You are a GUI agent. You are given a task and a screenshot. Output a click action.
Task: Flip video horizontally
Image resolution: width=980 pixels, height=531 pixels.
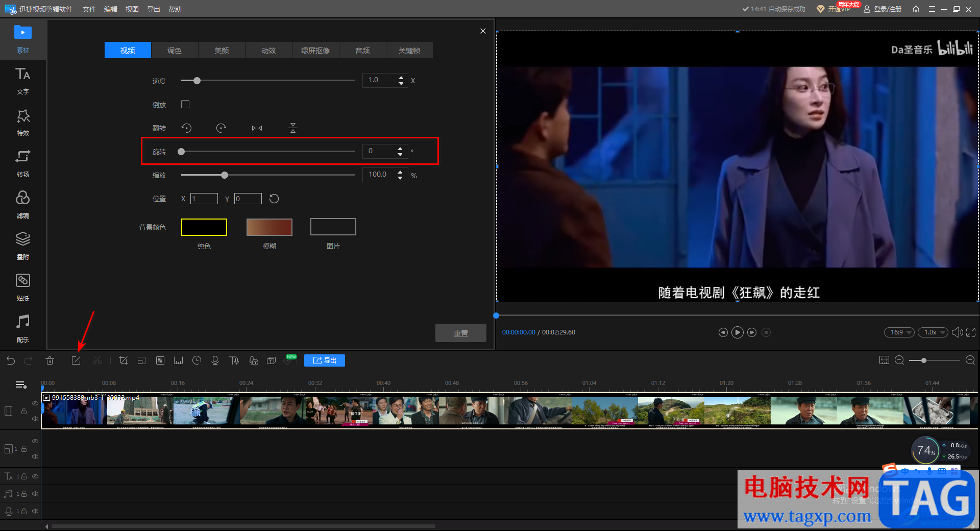pyautogui.click(x=257, y=128)
